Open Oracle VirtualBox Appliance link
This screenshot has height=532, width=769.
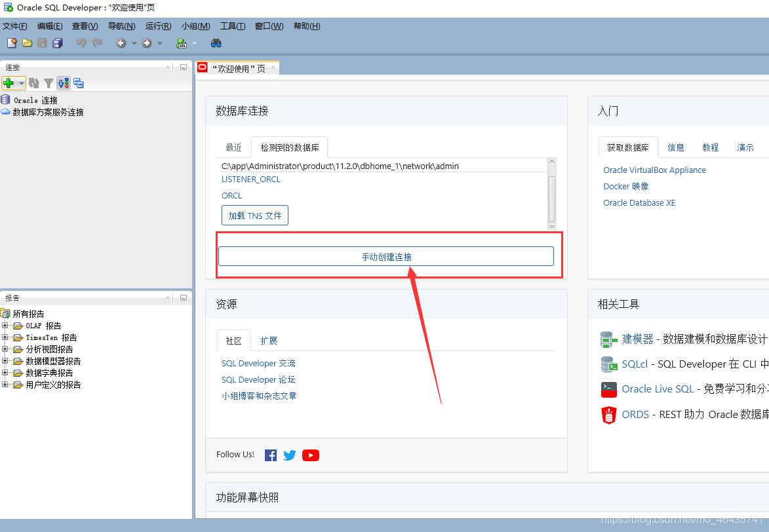pyautogui.click(x=655, y=170)
